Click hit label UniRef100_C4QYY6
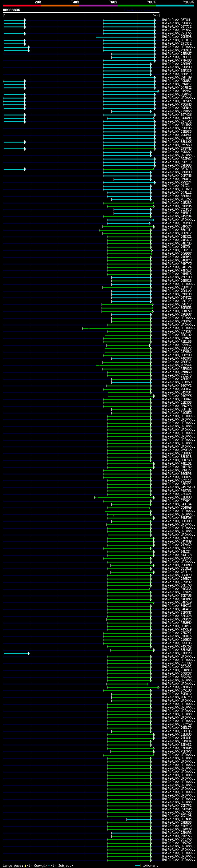Screen dimensions: 197x868 click(177, 396)
